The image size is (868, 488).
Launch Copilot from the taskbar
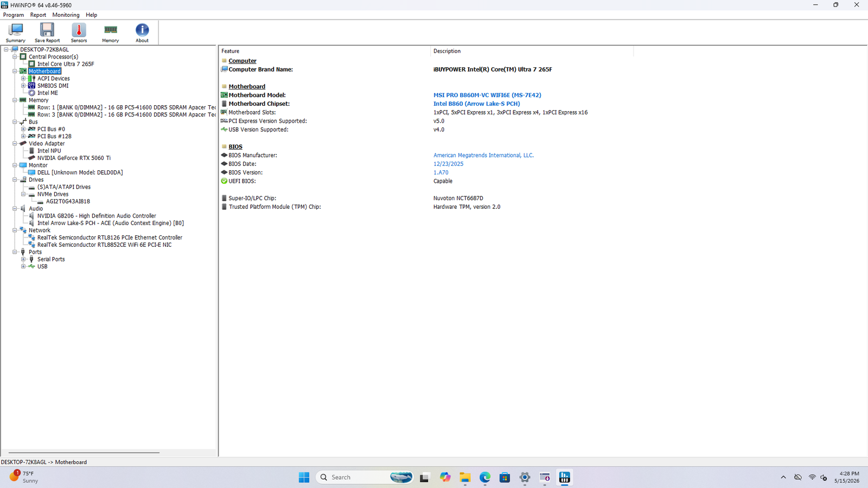click(445, 477)
